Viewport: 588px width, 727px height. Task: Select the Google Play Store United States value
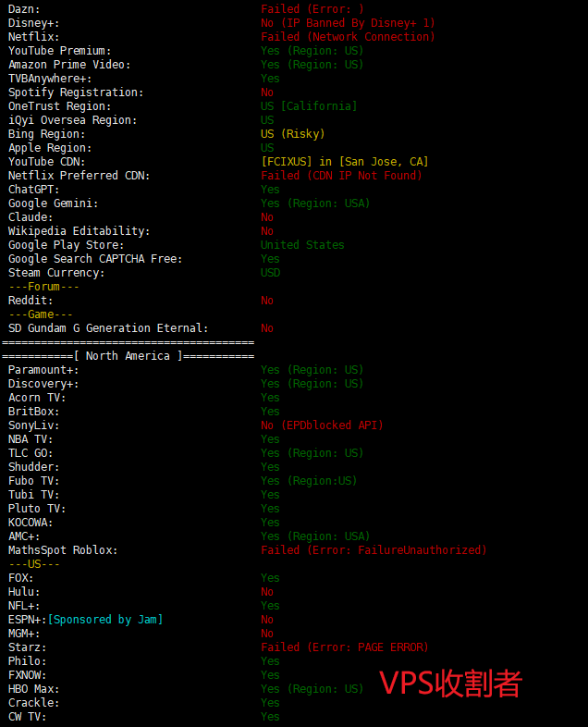coord(302,245)
